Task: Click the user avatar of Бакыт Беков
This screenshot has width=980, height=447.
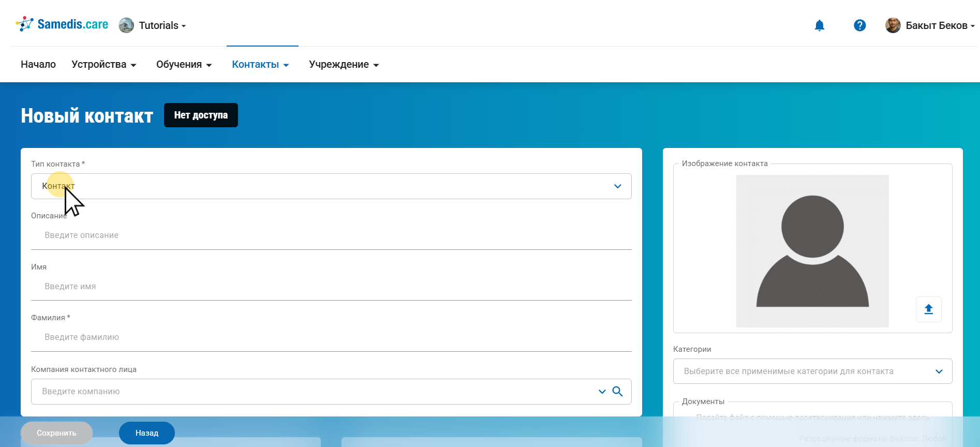Action: coord(893,25)
